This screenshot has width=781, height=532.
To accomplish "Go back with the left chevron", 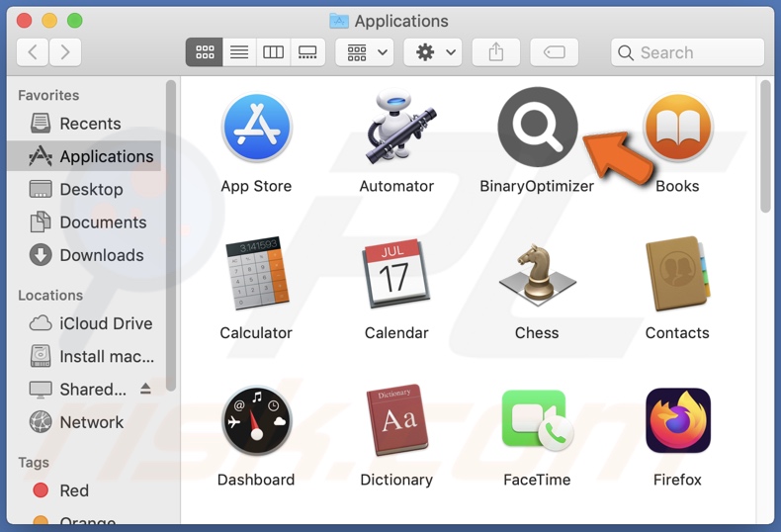I will pos(33,51).
